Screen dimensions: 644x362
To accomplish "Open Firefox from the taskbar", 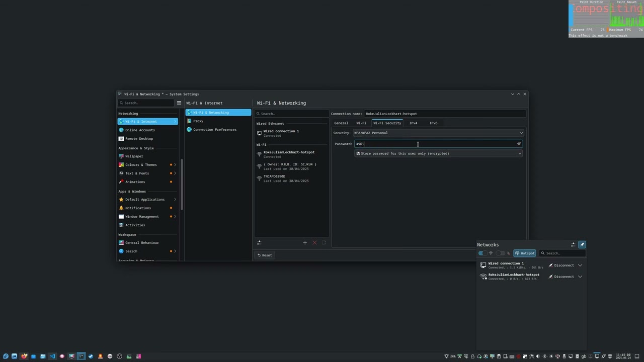I will pos(24,356).
